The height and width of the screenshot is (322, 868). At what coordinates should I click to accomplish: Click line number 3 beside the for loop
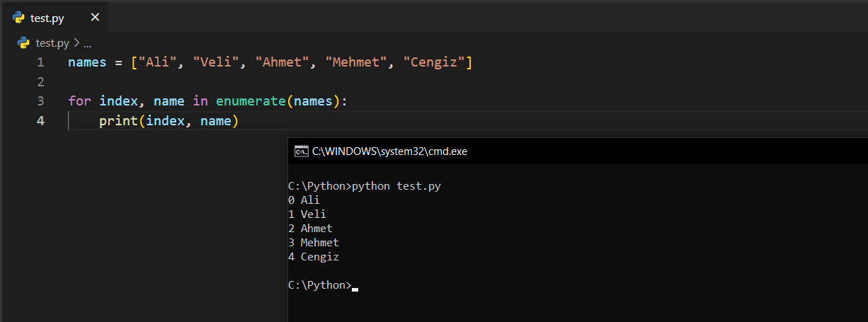click(40, 101)
